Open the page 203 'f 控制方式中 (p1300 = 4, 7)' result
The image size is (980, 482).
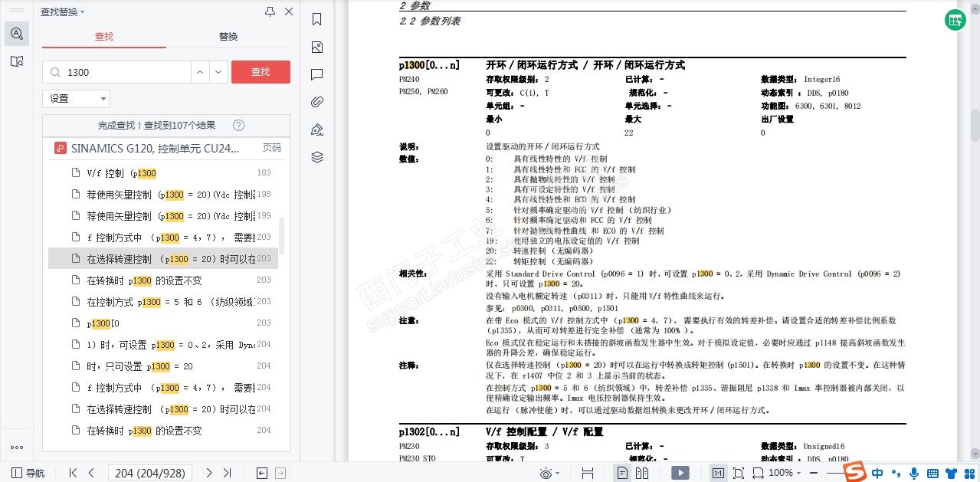pos(163,238)
